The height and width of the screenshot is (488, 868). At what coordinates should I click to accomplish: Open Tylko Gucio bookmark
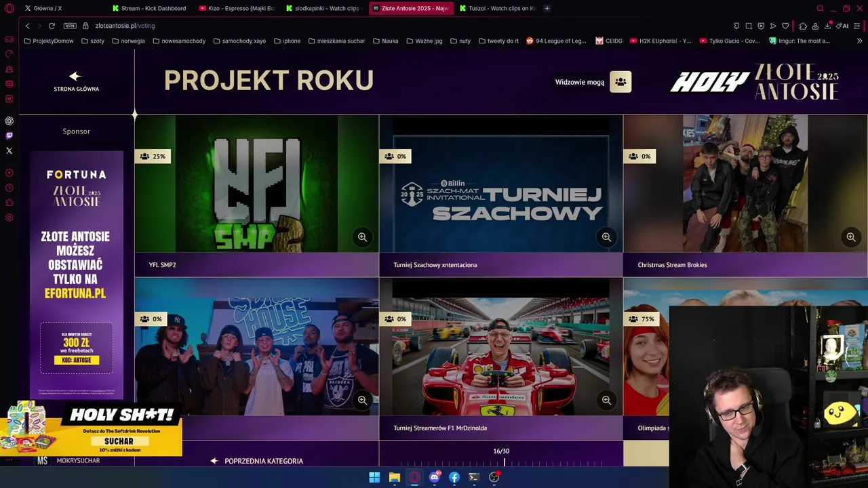point(730,41)
